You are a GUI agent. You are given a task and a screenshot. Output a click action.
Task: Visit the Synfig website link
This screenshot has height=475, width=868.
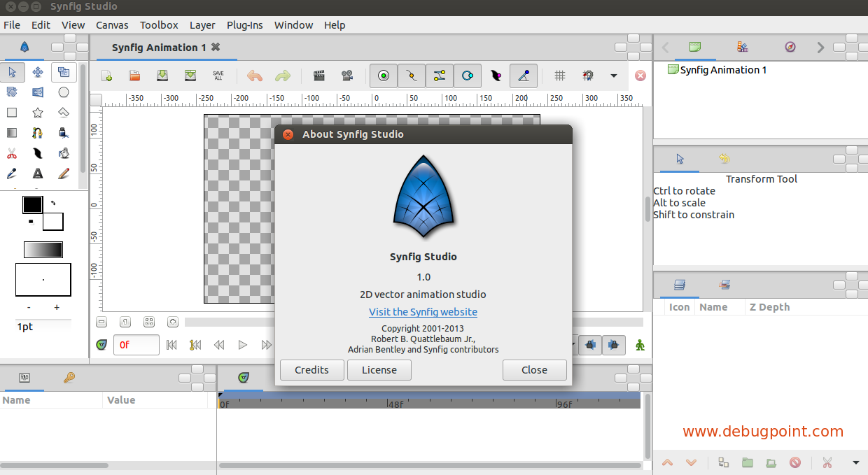coord(423,312)
